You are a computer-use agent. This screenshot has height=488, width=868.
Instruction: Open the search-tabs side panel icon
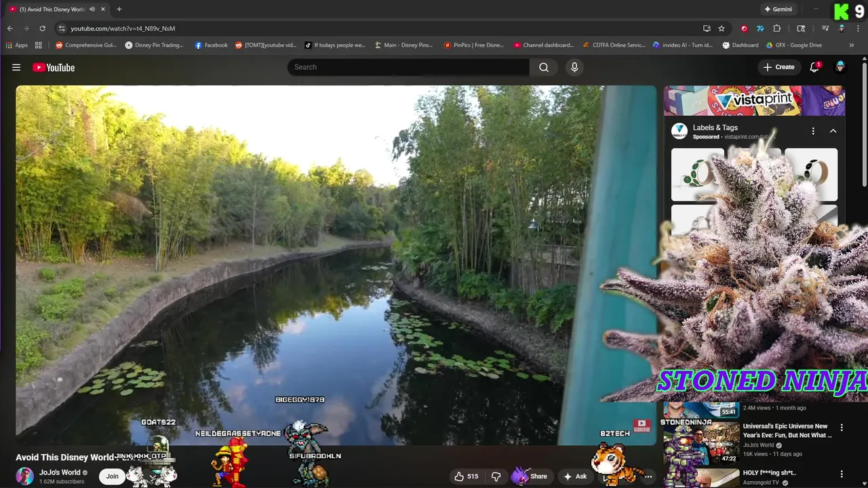[x=801, y=28]
